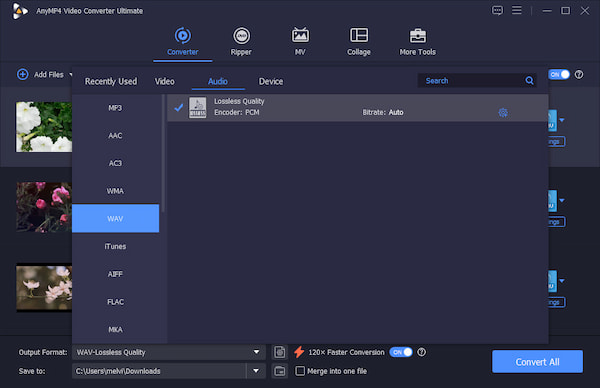This screenshot has height=388, width=600.
Task: Expand format dropdown of white flowers video
Action: (x=561, y=120)
